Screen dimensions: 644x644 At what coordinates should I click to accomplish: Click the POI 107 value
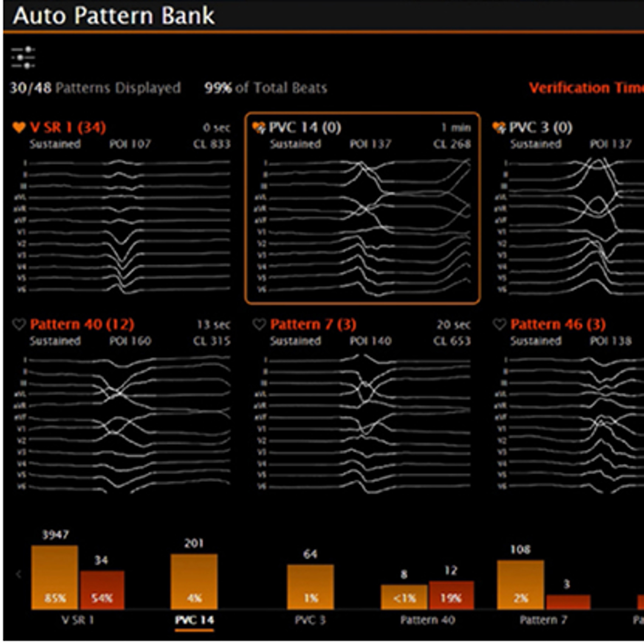(x=130, y=144)
